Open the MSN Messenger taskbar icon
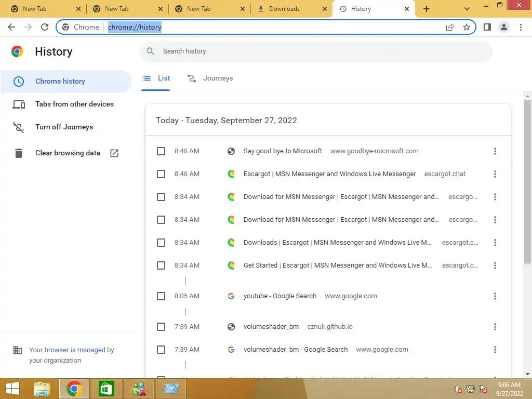The height and width of the screenshot is (399, 532). (139, 389)
